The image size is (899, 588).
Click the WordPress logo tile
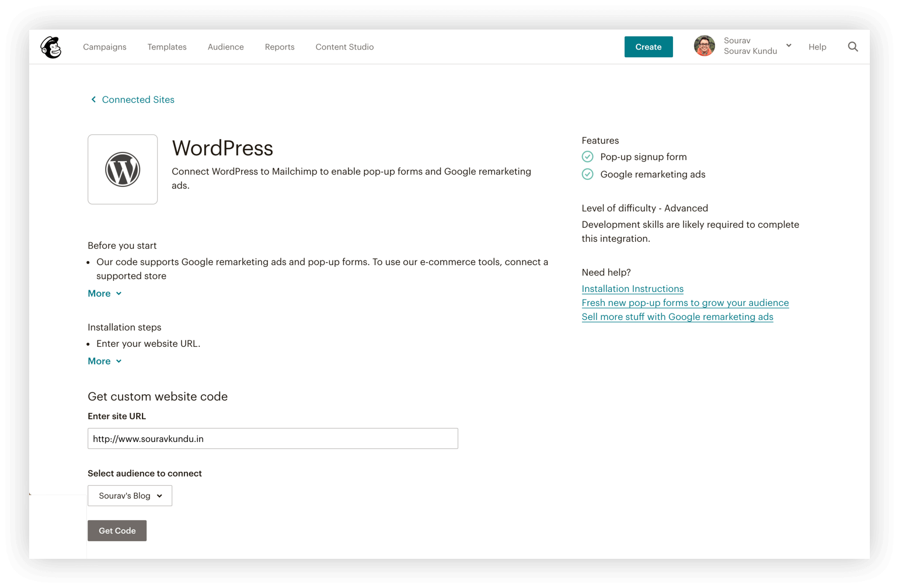123,169
